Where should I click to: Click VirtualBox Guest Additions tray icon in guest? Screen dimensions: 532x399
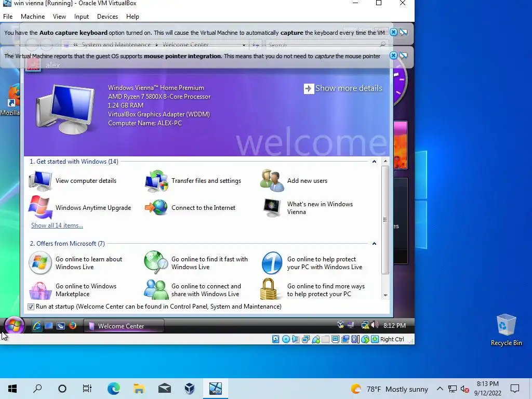pyautogui.click(x=340, y=325)
